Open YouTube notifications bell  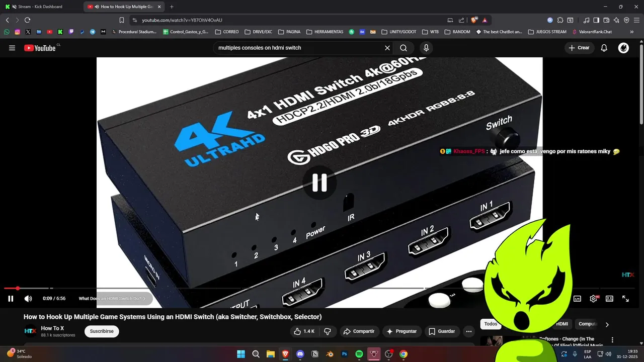[604, 48]
